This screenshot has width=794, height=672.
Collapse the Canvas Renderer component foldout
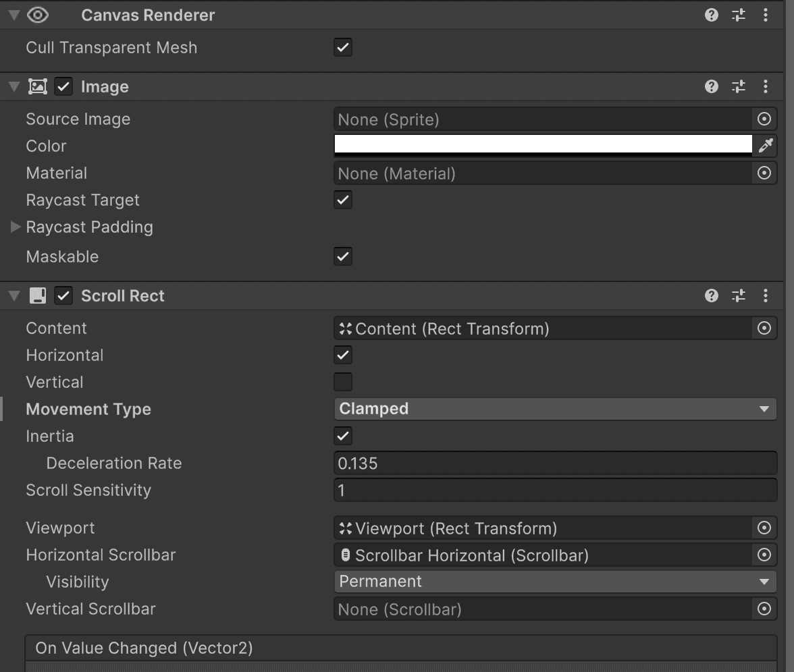(14, 15)
